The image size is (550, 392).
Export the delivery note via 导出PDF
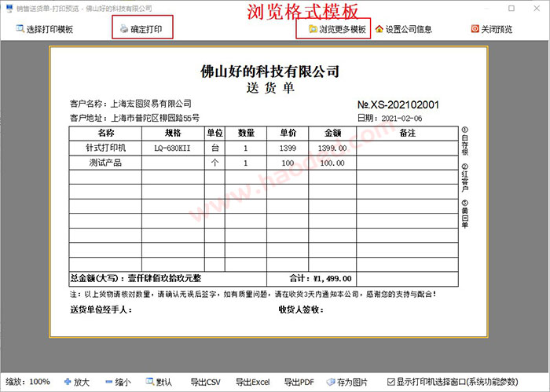(x=299, y=382)
